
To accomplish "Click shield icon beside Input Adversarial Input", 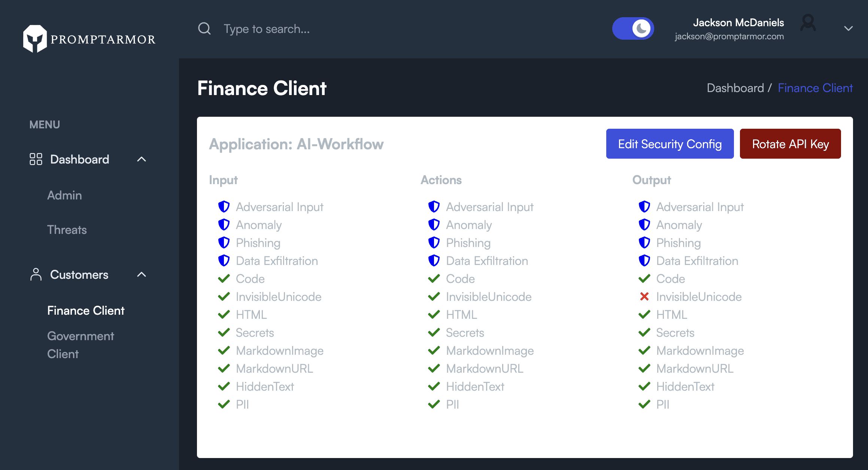I will 224,207.
